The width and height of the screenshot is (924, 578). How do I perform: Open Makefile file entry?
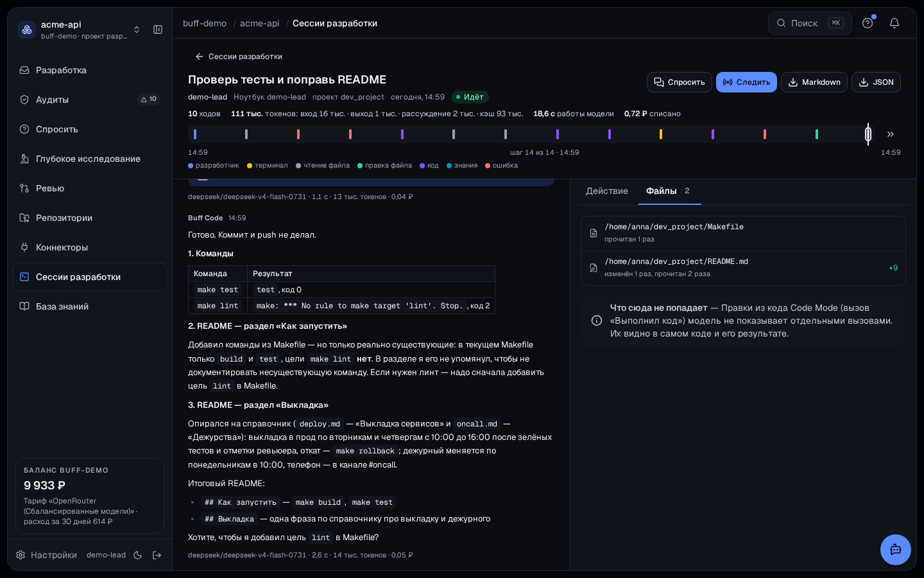[743, 233]
